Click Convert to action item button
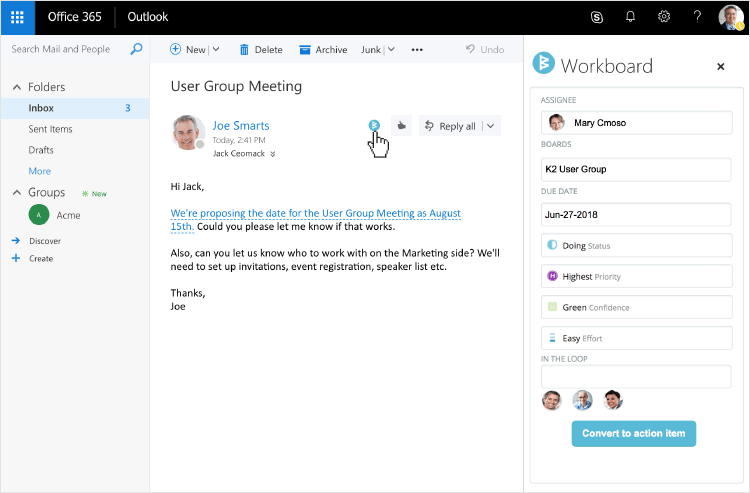 pos(633,434)
